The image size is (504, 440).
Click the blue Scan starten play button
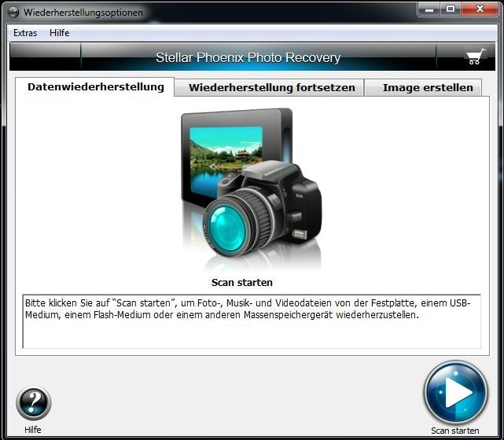[x=455, y=393]
